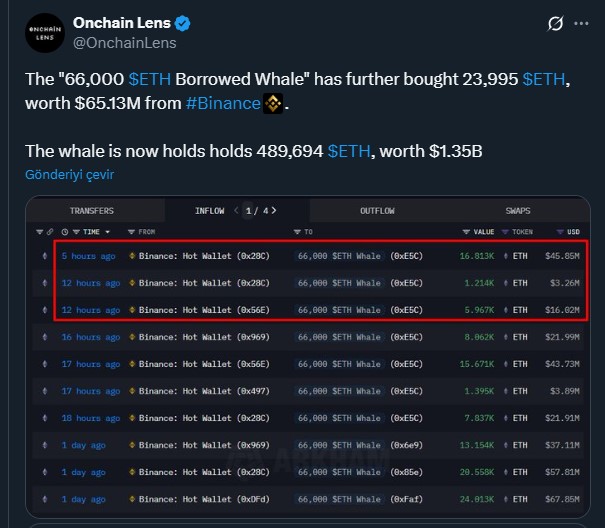Open the #Binance hashtag link
605x528 pixels.
tap(223, 104)
